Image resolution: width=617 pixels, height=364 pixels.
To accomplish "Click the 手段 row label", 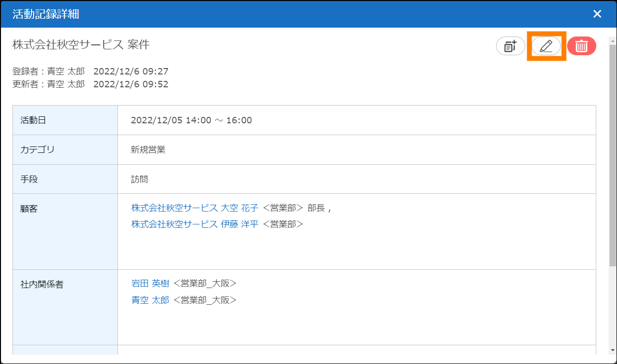I will [x=29, y=179].
